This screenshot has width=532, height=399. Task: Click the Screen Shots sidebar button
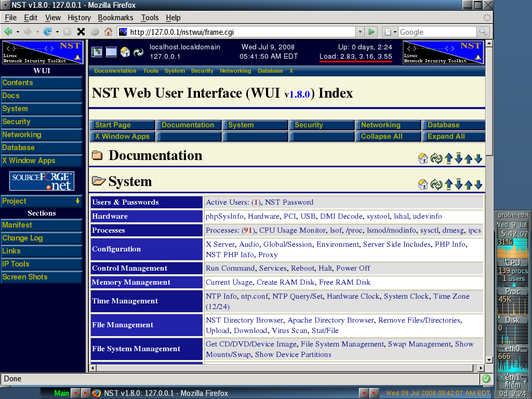tap(42, 277)
